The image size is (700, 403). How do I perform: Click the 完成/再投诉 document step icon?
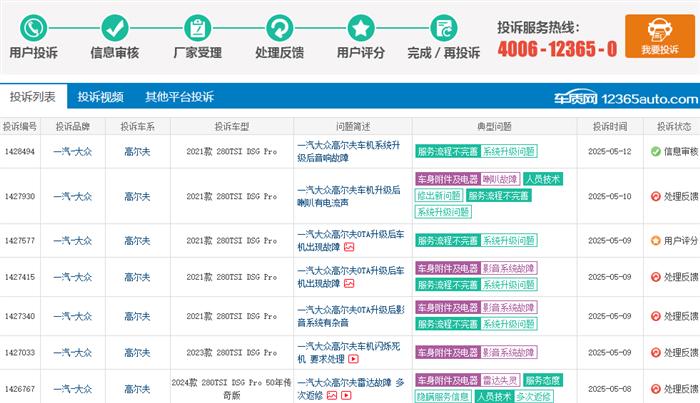(x=443, y=28)
